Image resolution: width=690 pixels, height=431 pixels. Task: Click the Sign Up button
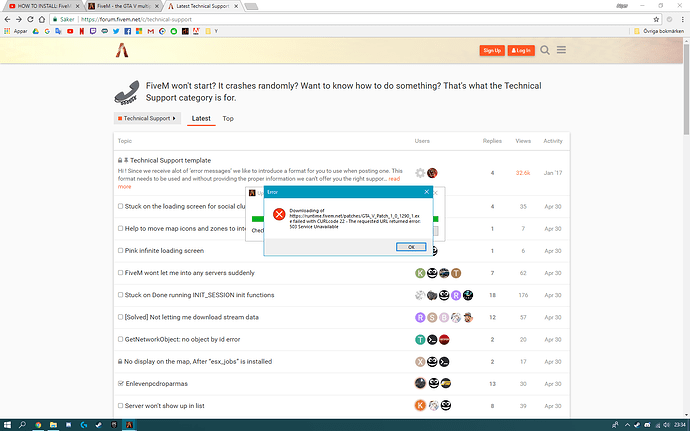492,50
